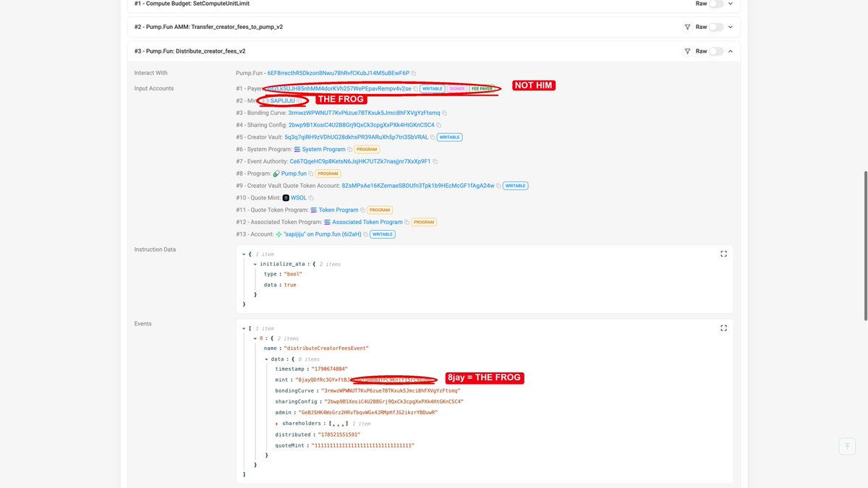The height and width of the screenshot is (488, 868).
Task: Open the WSOL quote mint link
Action: pyautogui.click(x=299, y=198)
